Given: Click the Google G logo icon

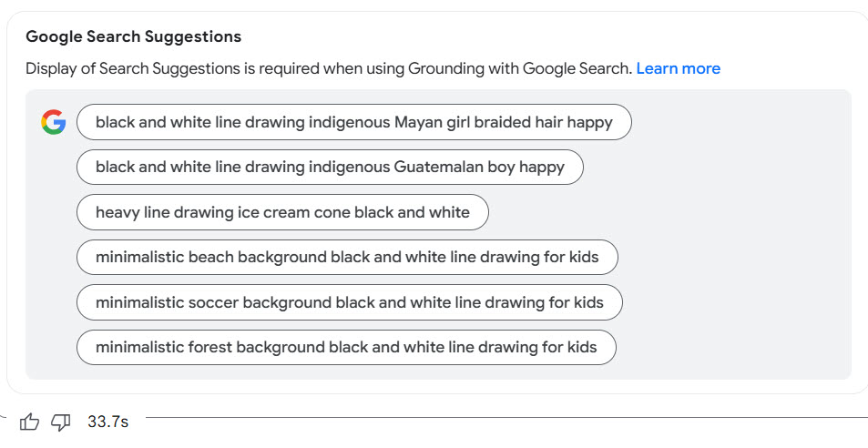Looking at the screenshot, I should pyautogui.click(x=54, y=122).
